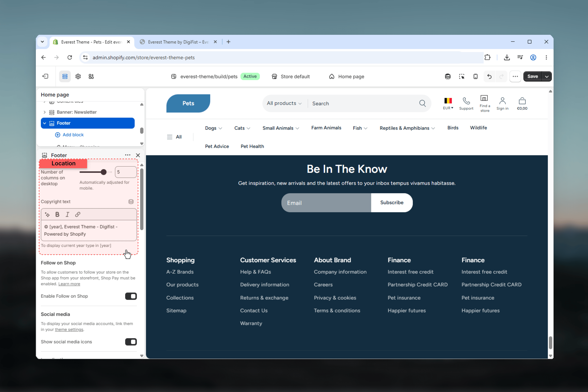Open the three-dot more actions menu
Screen dimensions: 588x392
tap(515, 76)
